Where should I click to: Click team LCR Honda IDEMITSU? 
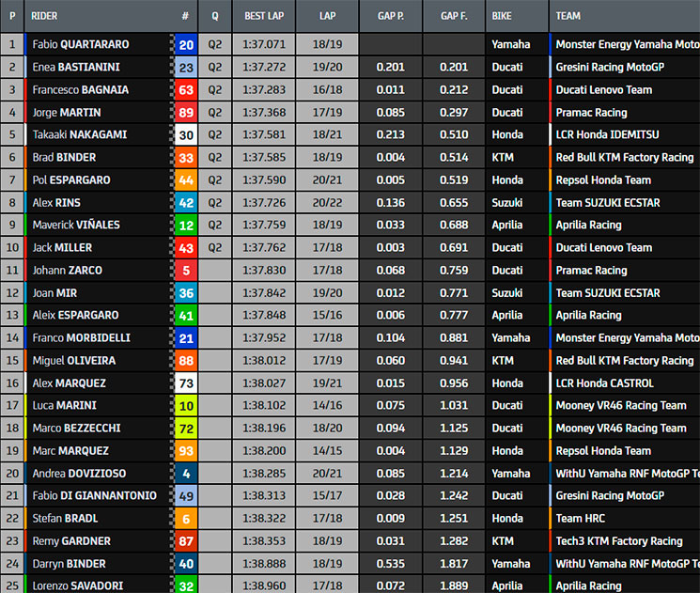(607, 134)
